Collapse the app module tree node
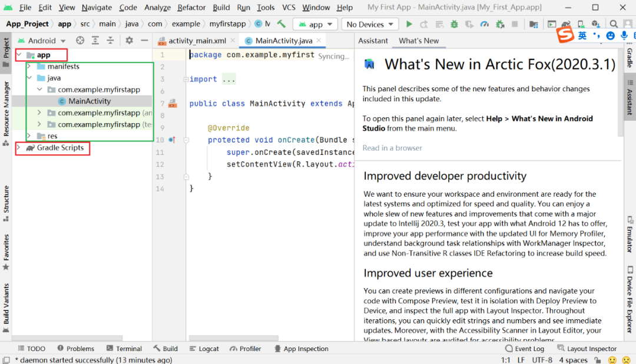The height and width of the screenshot is (364, 636). coord(19,55)
